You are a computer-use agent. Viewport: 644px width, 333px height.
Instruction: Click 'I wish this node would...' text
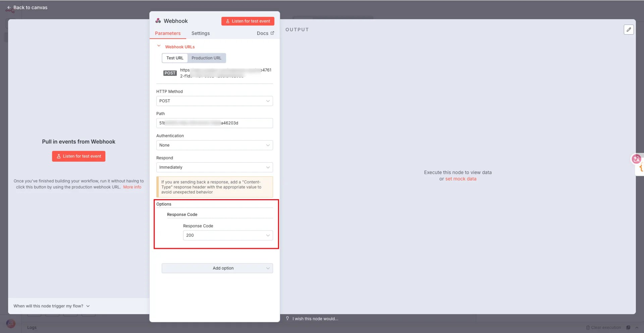[315, 319]
